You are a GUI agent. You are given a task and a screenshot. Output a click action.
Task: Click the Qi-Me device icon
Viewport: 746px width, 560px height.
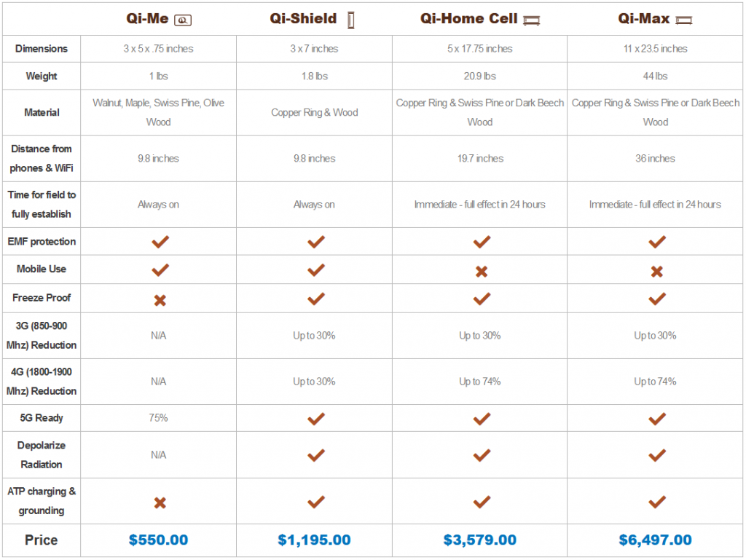(183, 20)
